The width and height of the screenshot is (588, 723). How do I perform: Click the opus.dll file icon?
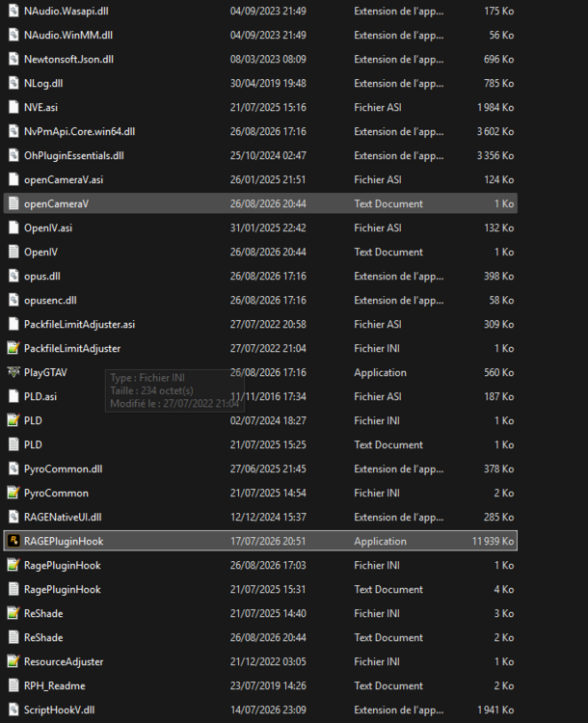[13, 276]
